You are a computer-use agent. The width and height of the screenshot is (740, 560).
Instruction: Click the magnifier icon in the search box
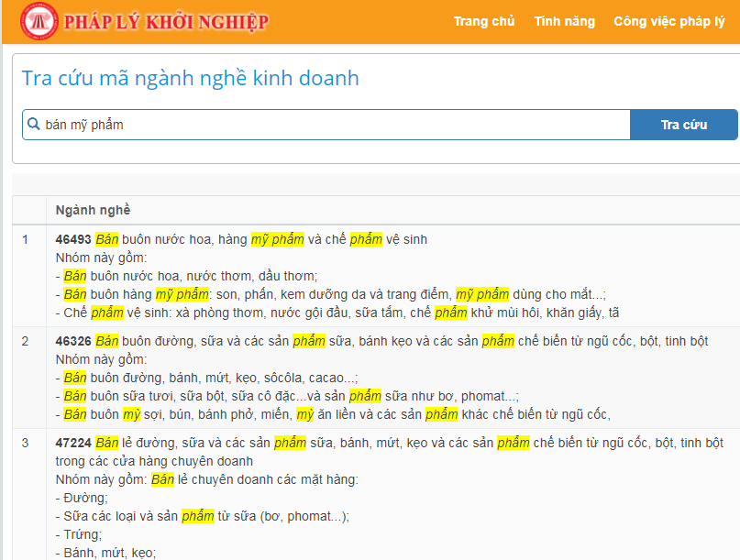point(34,125)
